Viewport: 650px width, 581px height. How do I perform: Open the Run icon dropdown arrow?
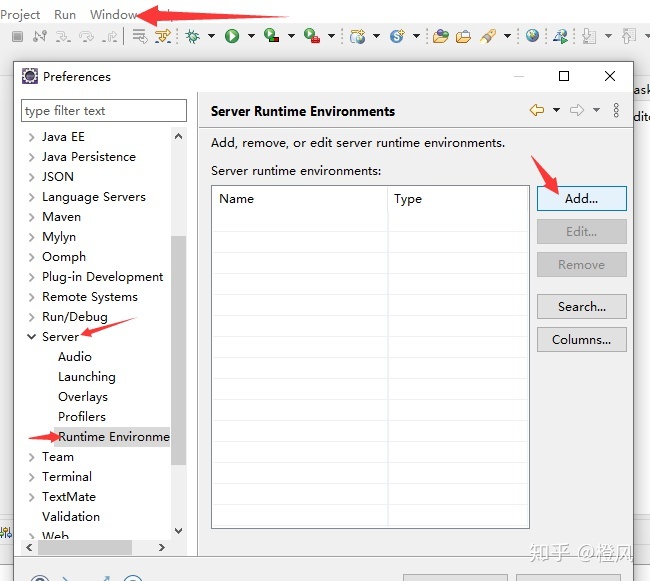(x=251, y=36)
